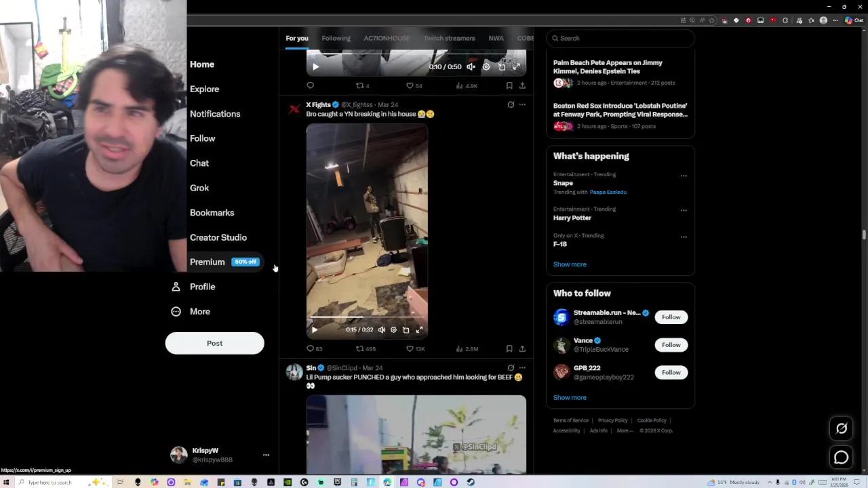Open Explore in sidebar
The image size is (868, 488).
coord(204,89)
